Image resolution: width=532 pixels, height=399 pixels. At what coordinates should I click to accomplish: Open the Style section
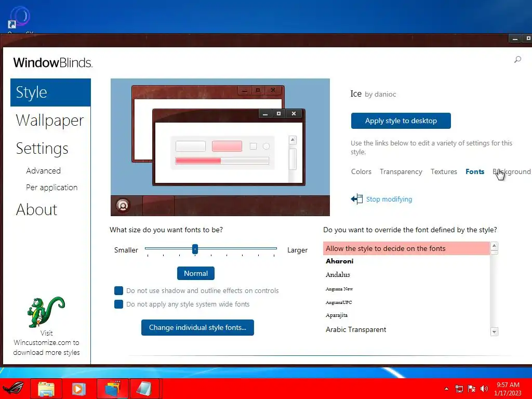click(50, 92)
